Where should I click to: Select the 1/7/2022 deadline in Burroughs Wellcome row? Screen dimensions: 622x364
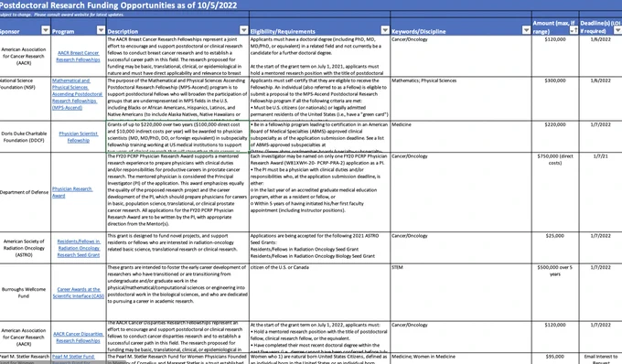coord(601,293)
